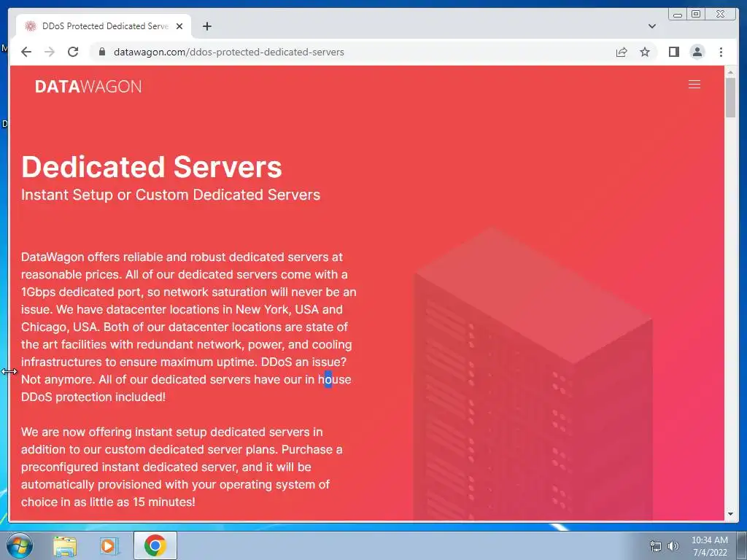The image size is (747, 560).
Task: Click the scrollbar up arrow
Action: pos(730,72)
